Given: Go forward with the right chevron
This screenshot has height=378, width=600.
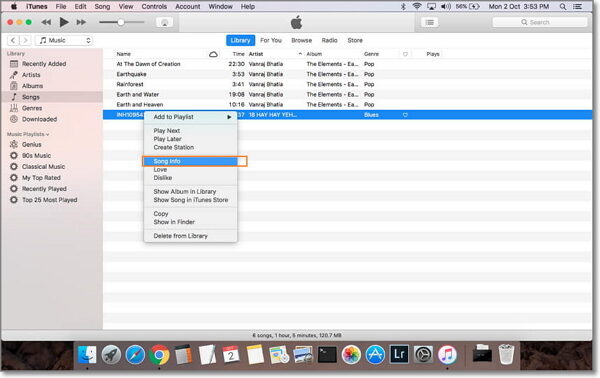Looking at the screenshot, I should (x=25, y=40).
